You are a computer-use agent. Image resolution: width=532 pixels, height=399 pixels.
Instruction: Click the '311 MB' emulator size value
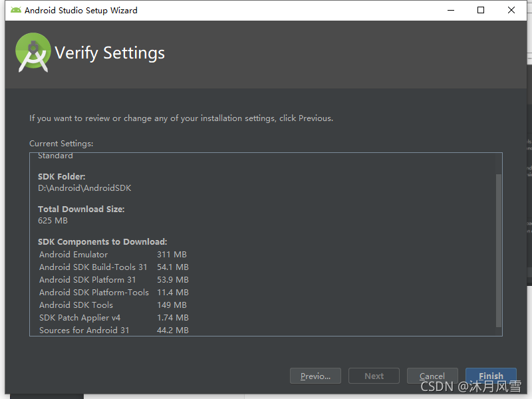point(172,255)
